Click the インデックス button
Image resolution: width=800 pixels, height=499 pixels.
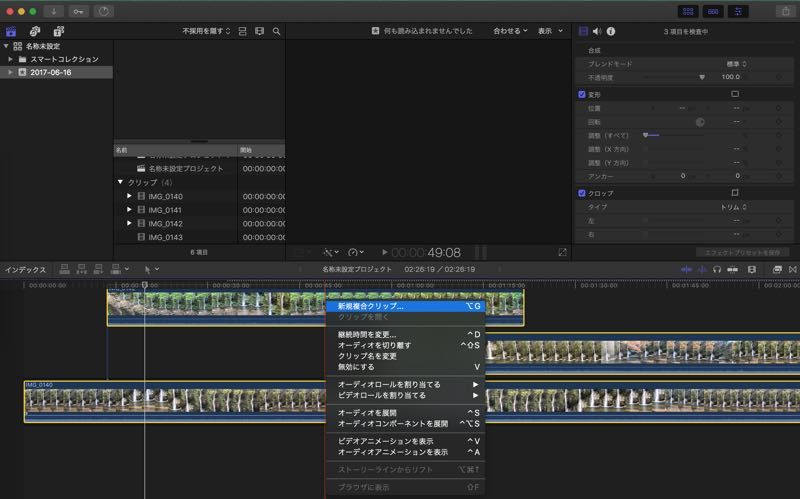[x=25, y=269]
